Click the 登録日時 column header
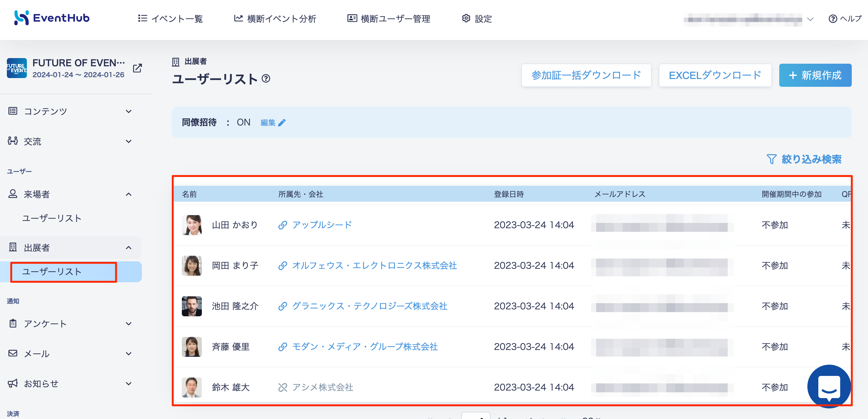Image resolution: width=868 pixels, height=419 pixels. (509, 194)
